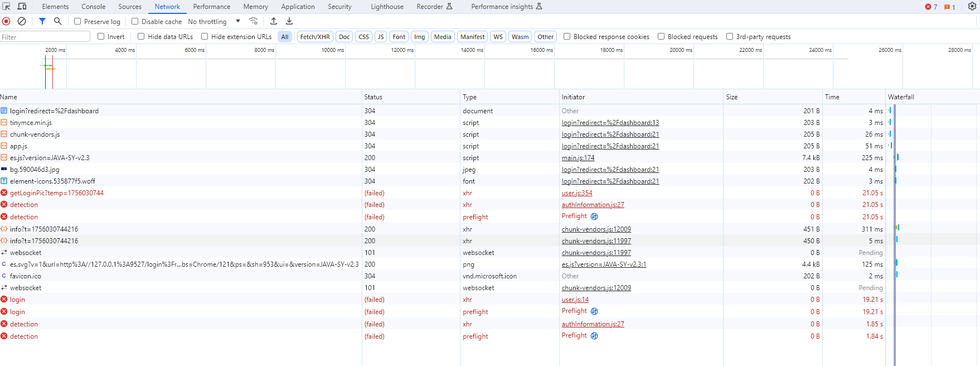Viewport: 980px width, 366px height.
Task: Filter by Fetch/XHR type
Action: click(x=315, y=37)
